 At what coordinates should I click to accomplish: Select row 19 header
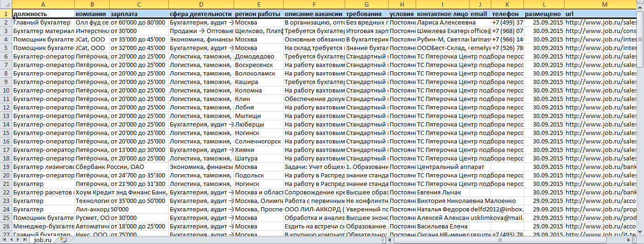(x=6, y=167)
